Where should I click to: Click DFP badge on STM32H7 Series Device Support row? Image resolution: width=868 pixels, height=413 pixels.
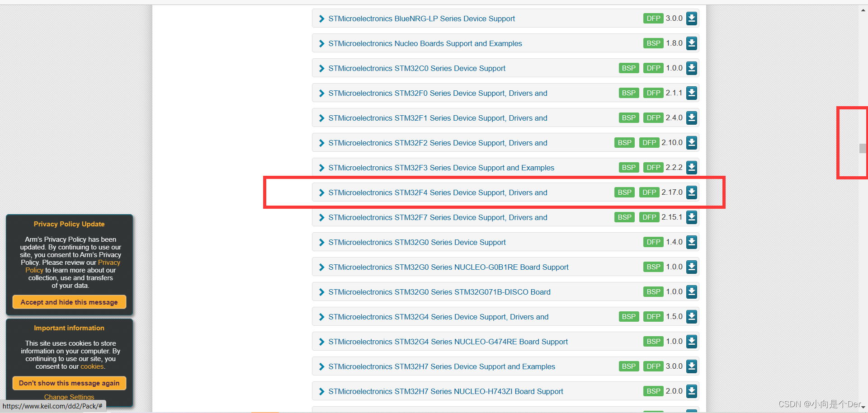click(653, 366)
